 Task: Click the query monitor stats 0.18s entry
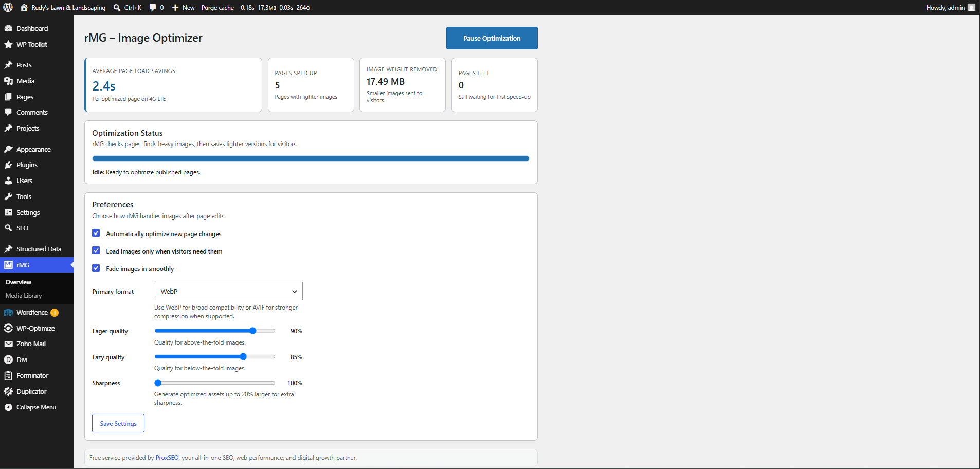click(x=247, y=7)
